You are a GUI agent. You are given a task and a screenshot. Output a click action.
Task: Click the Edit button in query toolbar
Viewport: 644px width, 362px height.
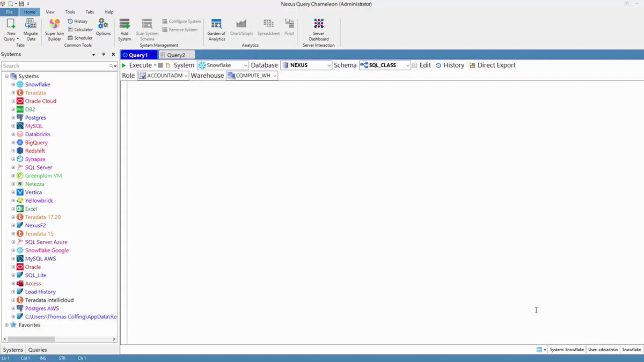tap(422, 65)
